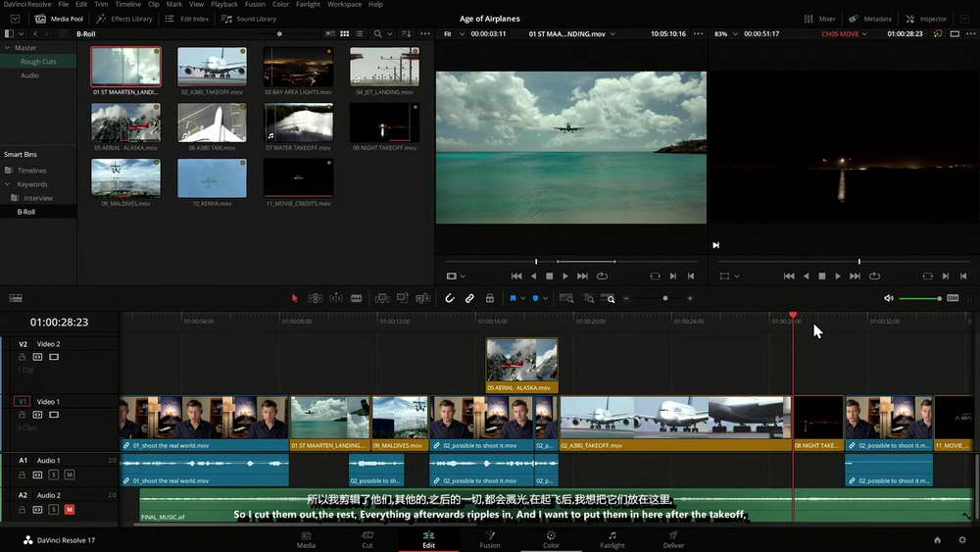Open the Edit Index panel
980x552 pixels.
(187, 19)
